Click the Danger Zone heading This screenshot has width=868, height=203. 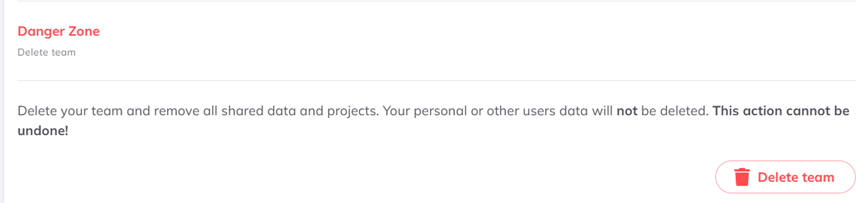58,31
